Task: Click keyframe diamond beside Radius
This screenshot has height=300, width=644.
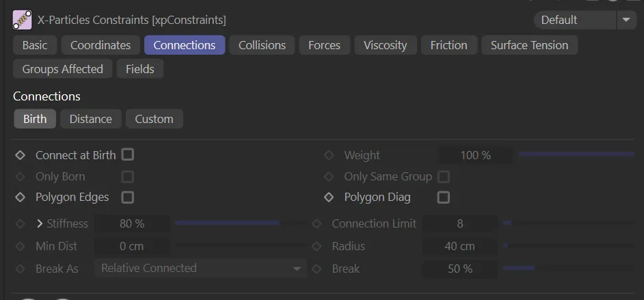Action: tap(317, 246)
